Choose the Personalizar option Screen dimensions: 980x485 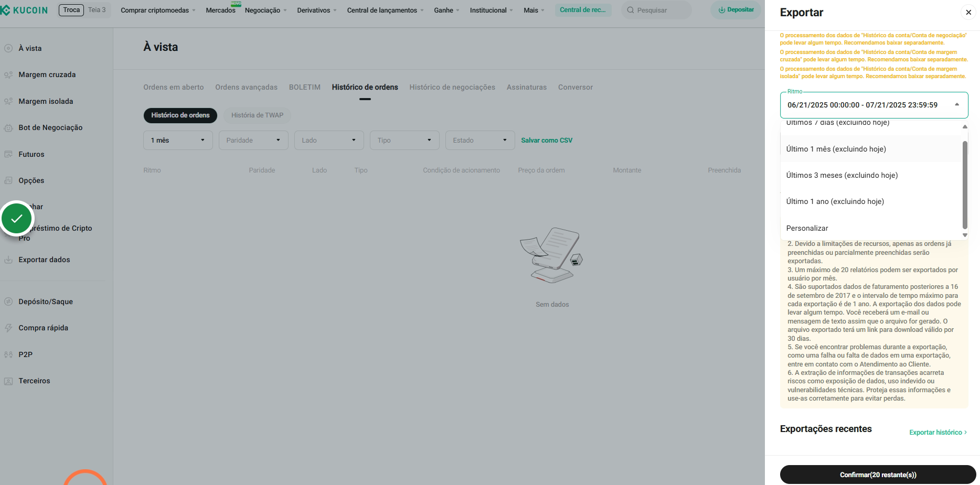pyautogui.click(x=871, y=228)
